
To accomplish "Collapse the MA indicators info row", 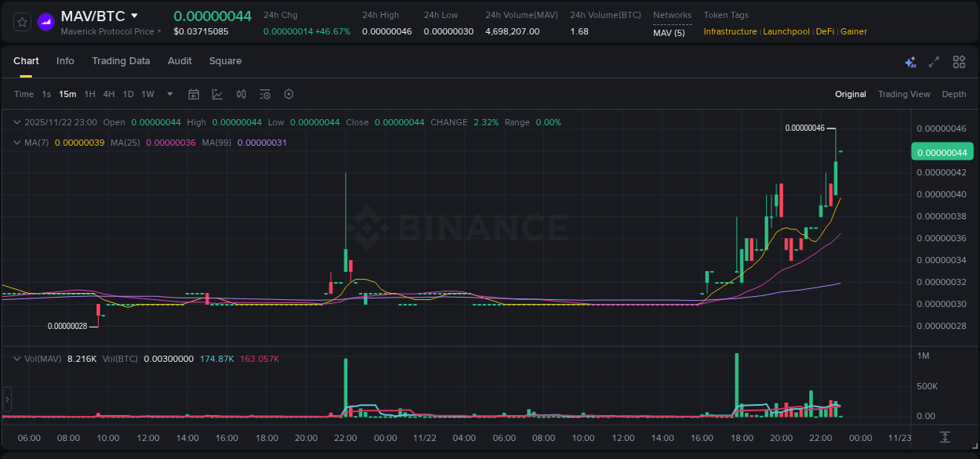I will tap(16, 143).
